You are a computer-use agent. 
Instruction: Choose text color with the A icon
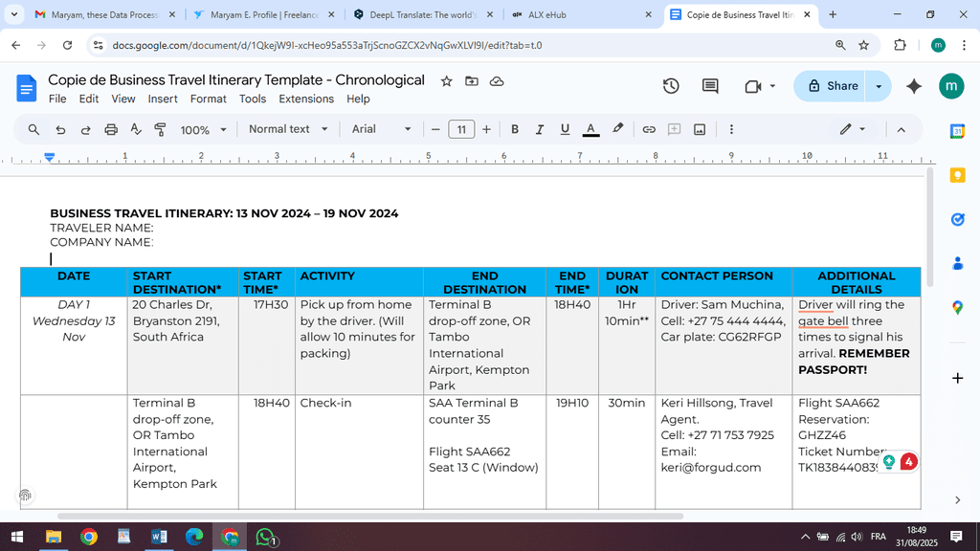590,129
